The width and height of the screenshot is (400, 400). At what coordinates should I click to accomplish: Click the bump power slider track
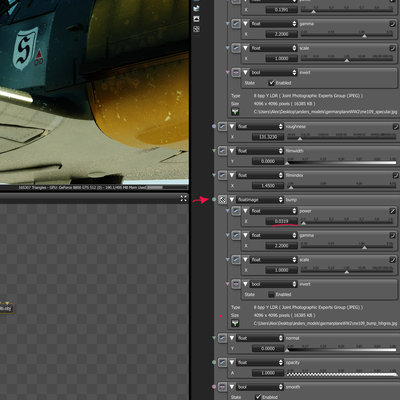[347, 221]
